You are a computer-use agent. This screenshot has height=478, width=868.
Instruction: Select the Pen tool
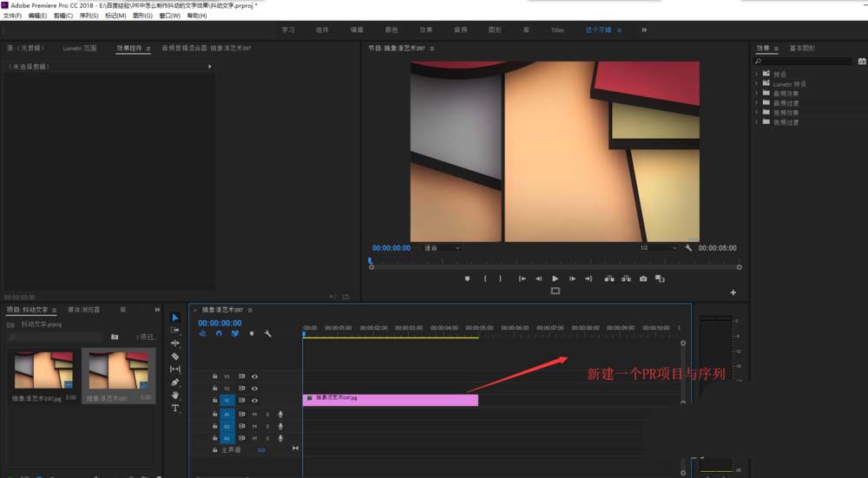click(x=175, y=382)
